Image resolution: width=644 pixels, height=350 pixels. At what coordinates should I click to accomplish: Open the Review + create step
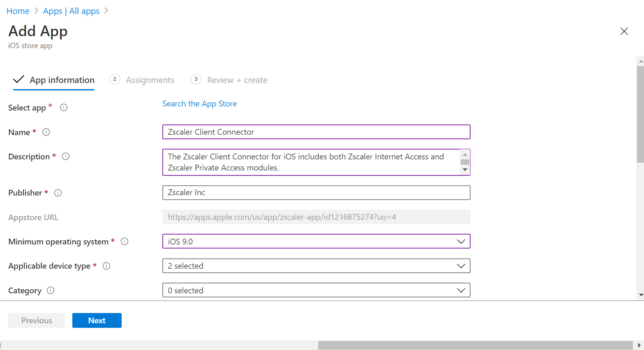[237, 80]
